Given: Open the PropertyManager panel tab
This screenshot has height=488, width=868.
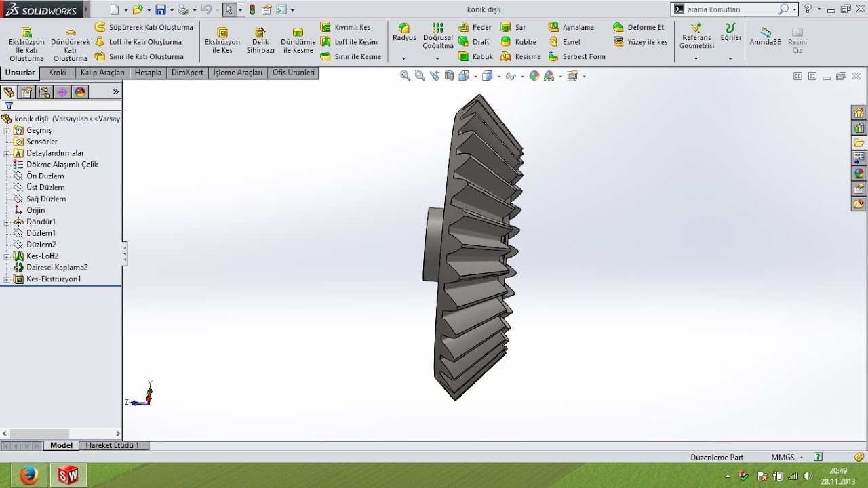Looking at the screenshot, I should tap(26, 92).
